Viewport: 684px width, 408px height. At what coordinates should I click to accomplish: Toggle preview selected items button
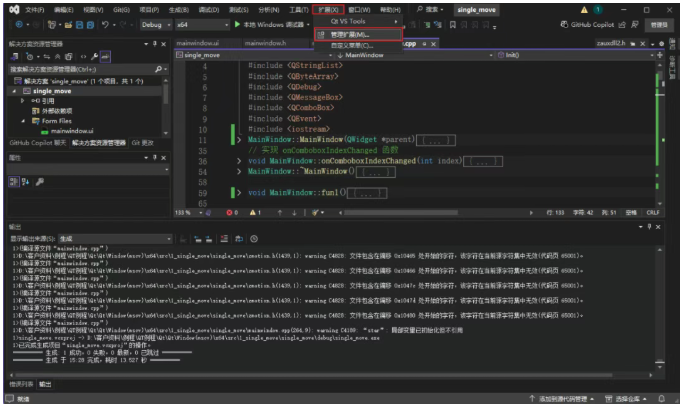(x=105, y=56)
